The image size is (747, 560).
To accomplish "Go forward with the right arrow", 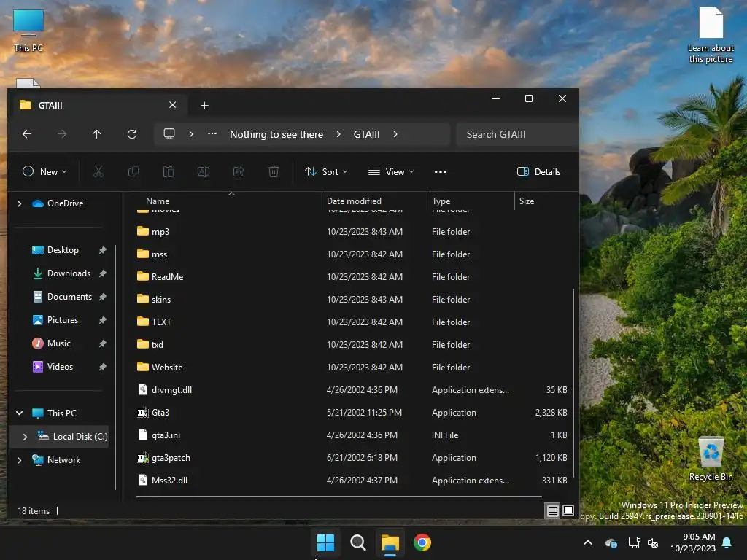I will pos(62,134).
